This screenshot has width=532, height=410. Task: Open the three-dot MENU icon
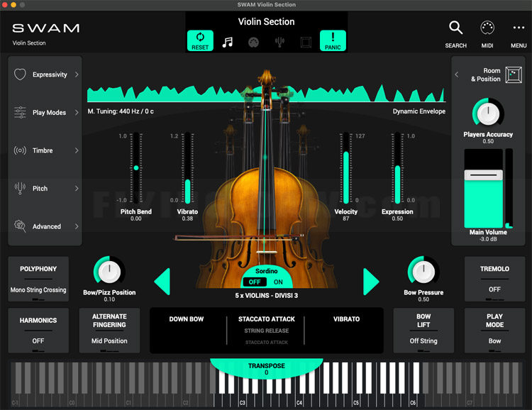pos(519,28)
